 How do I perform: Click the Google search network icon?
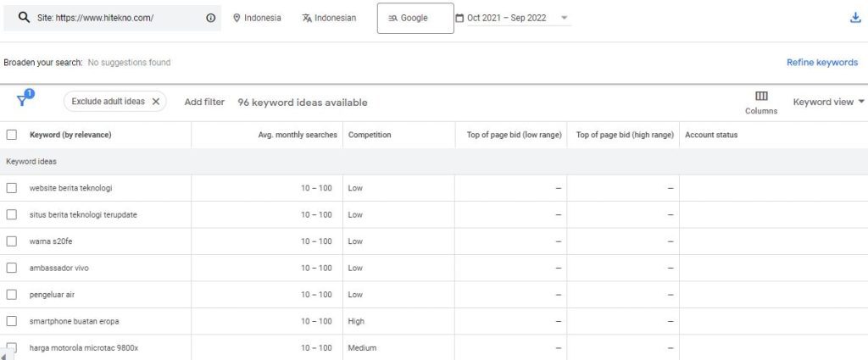[x=393, y=18]
